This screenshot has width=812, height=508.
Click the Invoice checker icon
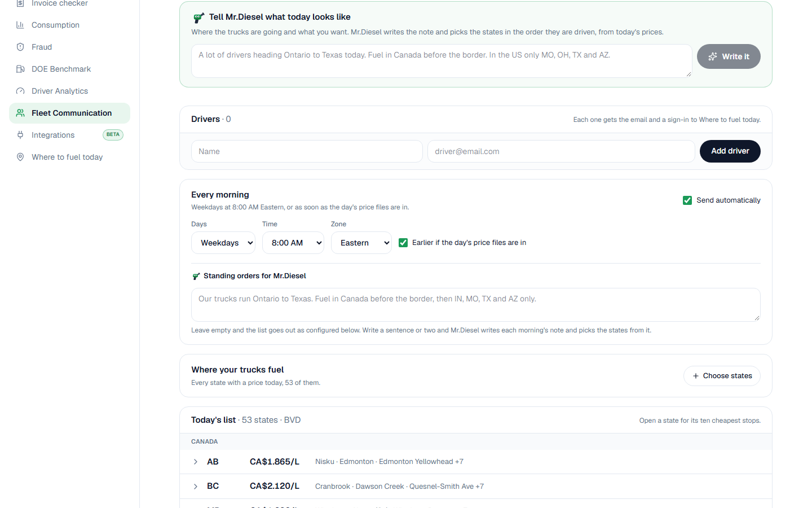click(x=20, y=3)
